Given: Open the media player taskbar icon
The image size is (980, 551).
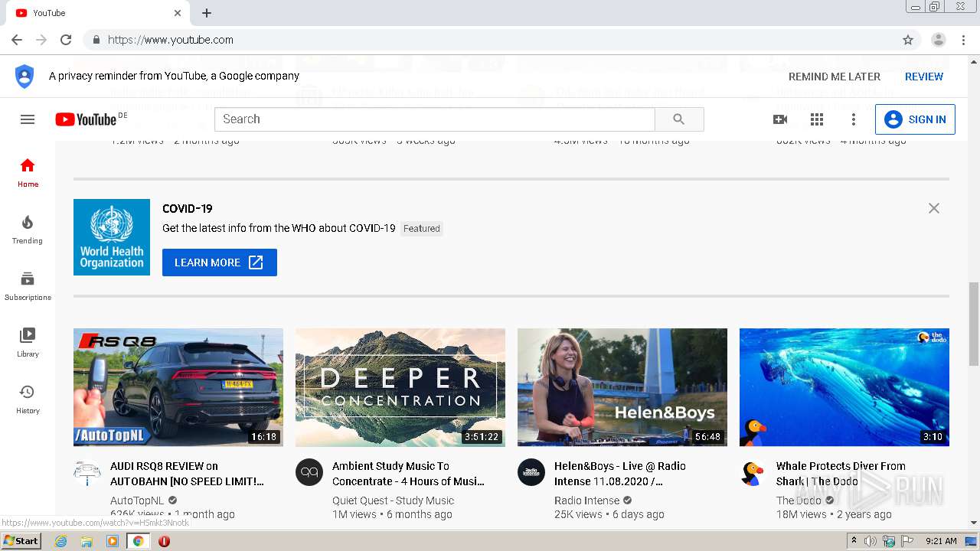Looking at the screenshot, I should (113, 541).
